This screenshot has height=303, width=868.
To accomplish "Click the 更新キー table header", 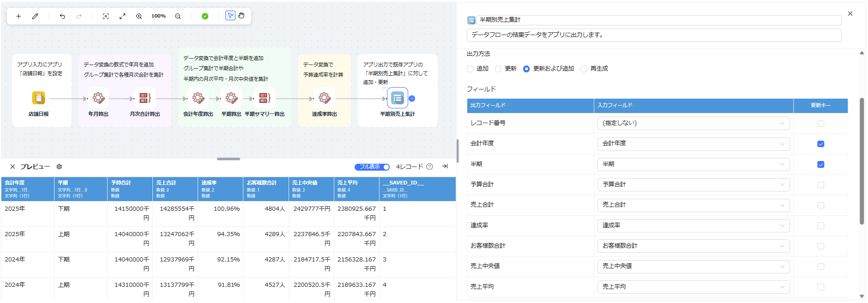I will point(820,106).
